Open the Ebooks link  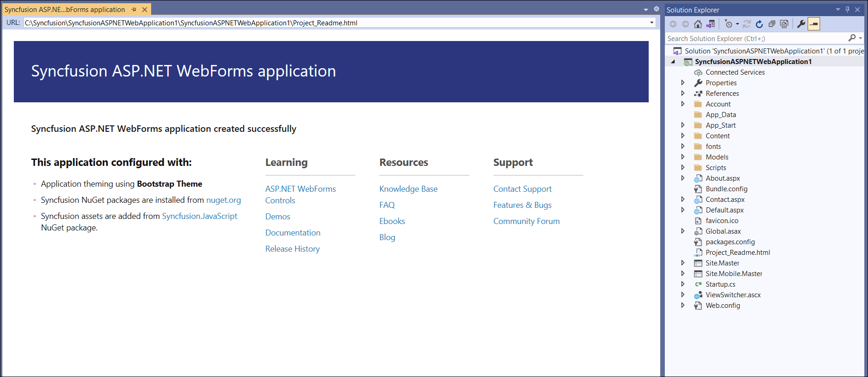[x=392, y=221]
